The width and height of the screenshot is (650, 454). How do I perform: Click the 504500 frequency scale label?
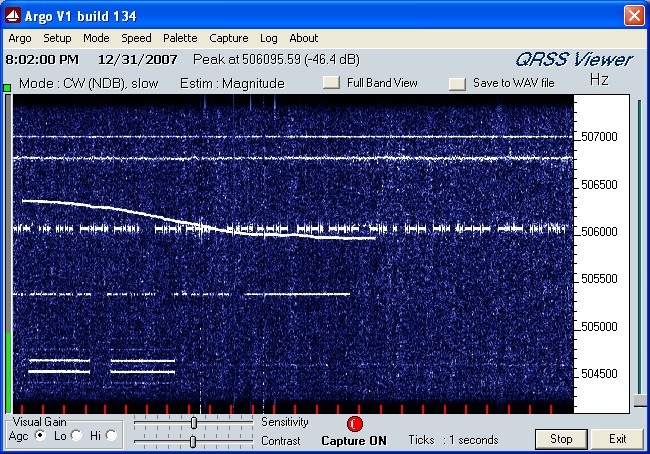[x=599, y=374]
